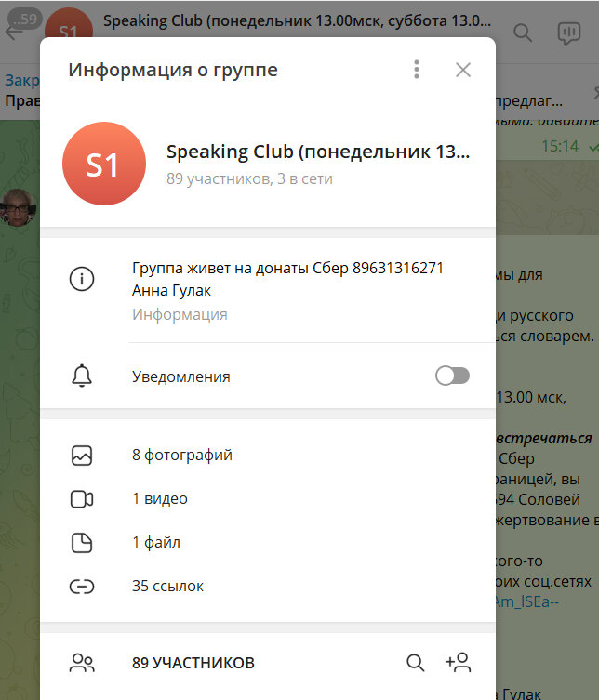Search among the 89 participants
Viewport: 599px width, 700px height.
[416, 663]
